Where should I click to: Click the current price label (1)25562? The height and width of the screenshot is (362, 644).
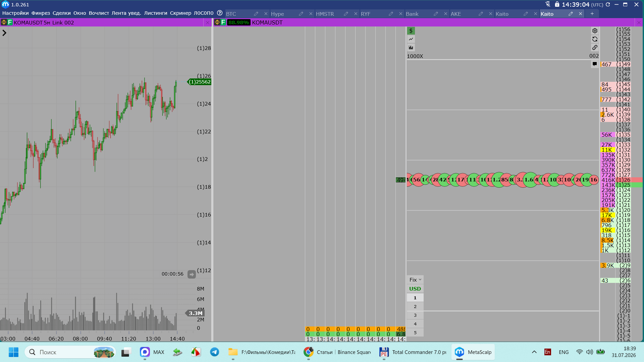pos(199,82)
